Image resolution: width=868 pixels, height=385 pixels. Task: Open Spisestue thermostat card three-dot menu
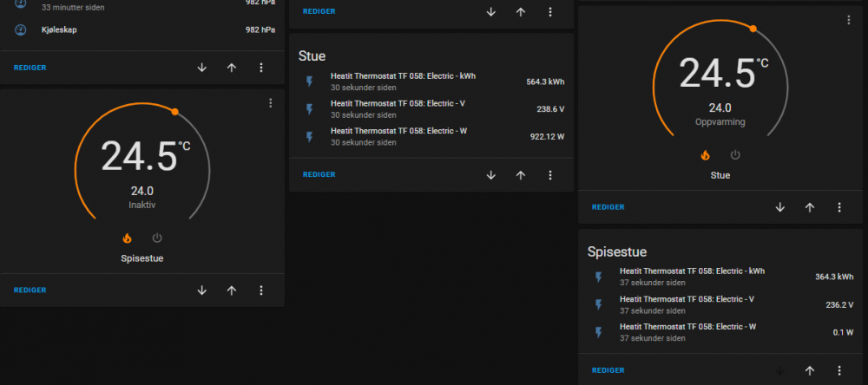[271, 103]
